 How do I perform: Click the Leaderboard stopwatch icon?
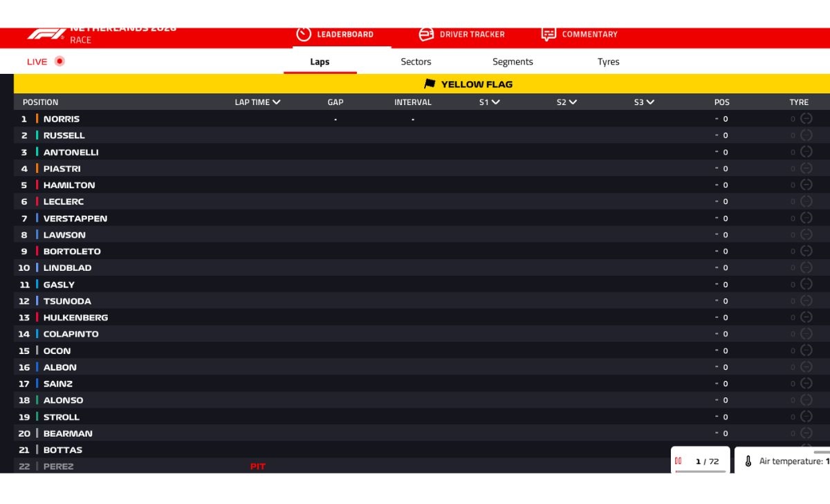[304, 34]
